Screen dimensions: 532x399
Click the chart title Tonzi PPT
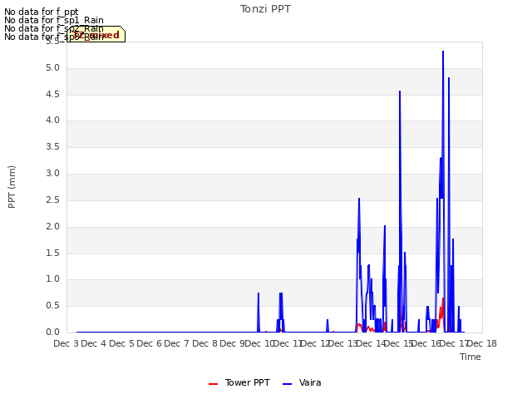point(265,9)
